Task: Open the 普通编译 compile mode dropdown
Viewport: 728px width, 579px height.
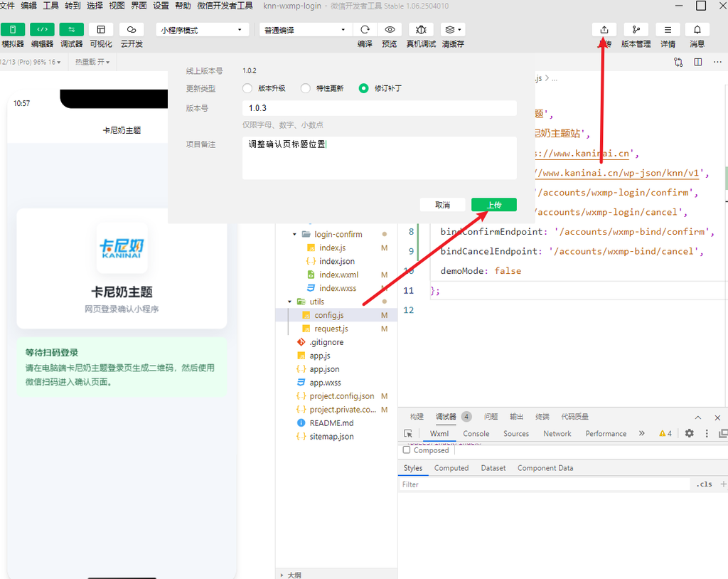Action: 305,30
